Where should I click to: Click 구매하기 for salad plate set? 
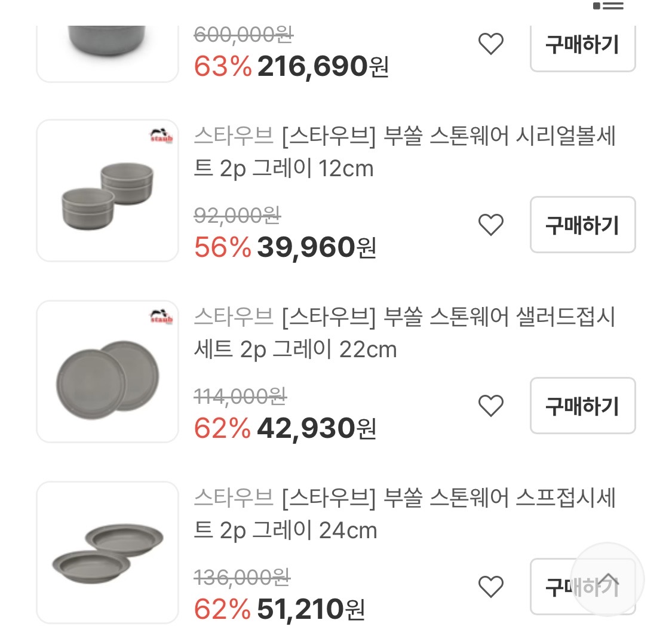pyautogui.click(x=582, y=406)
